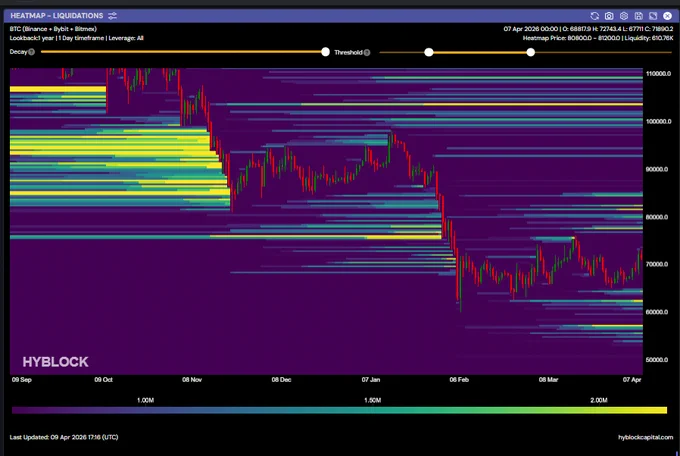
Task: Click the 08 Mar date label
Action: click(548, 380)
